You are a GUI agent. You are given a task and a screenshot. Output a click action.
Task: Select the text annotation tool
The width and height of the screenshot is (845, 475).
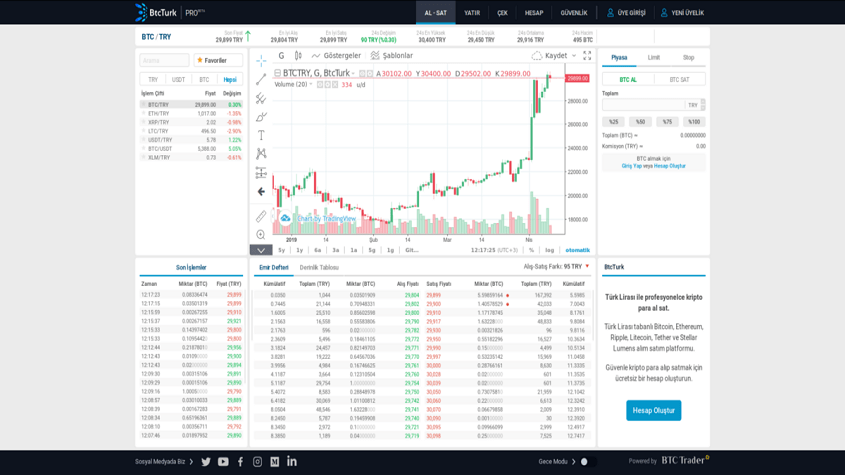pyautogui.click(x=261, y=135)
